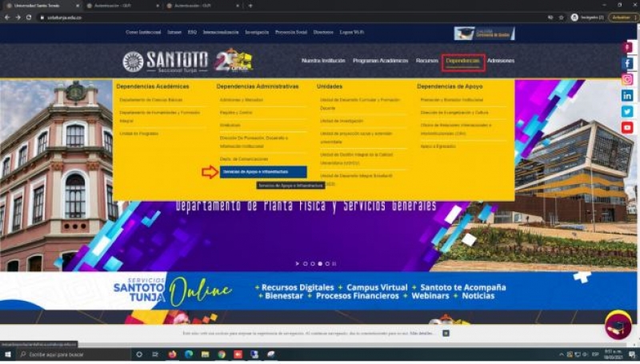The image size is (640, 364).
Task: Open Registro y Control link
Action: pos(236,113)
